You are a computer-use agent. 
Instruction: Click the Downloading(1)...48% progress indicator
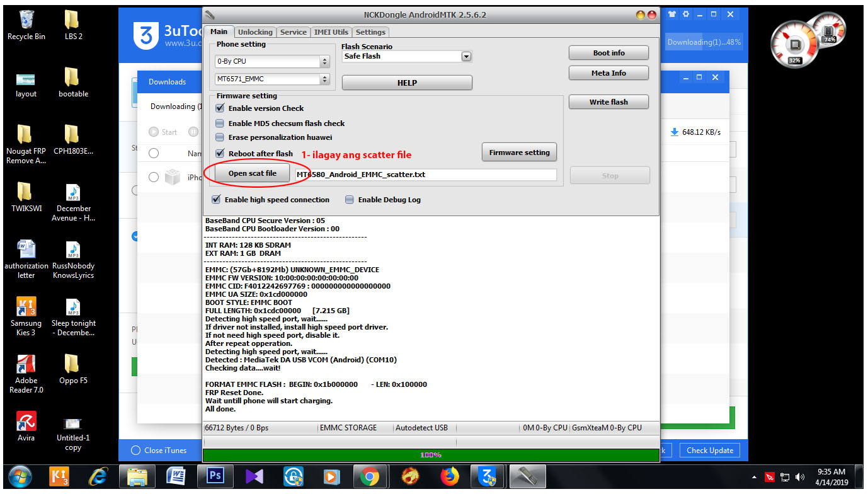[704, 42]
